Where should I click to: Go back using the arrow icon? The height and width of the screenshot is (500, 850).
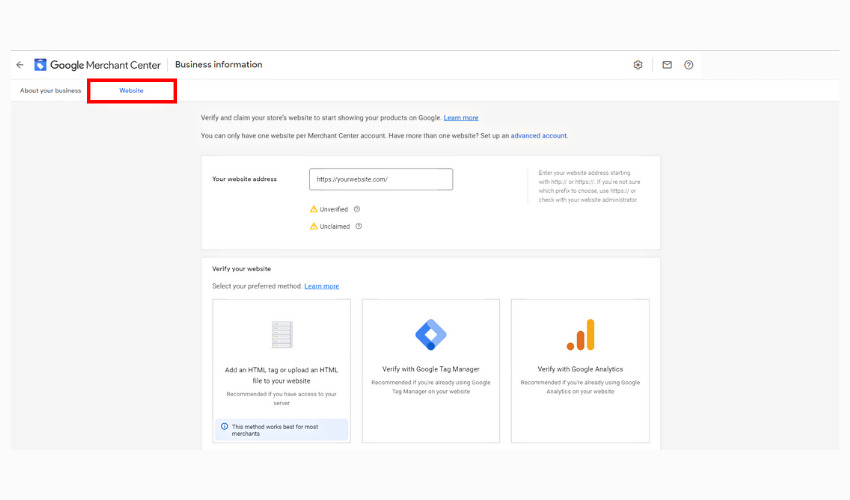tap(20, 65)
